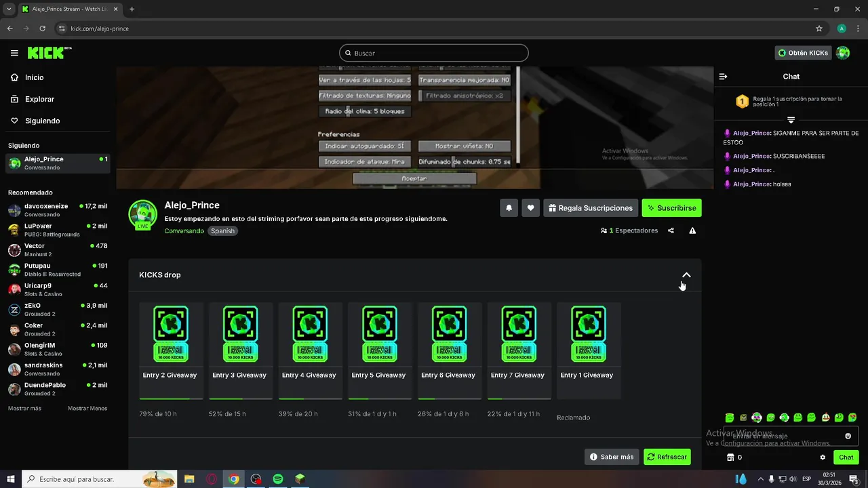The image size is (868, 488).
Task: Open recommended channel LuPower
Action: (x=58, y=230)
